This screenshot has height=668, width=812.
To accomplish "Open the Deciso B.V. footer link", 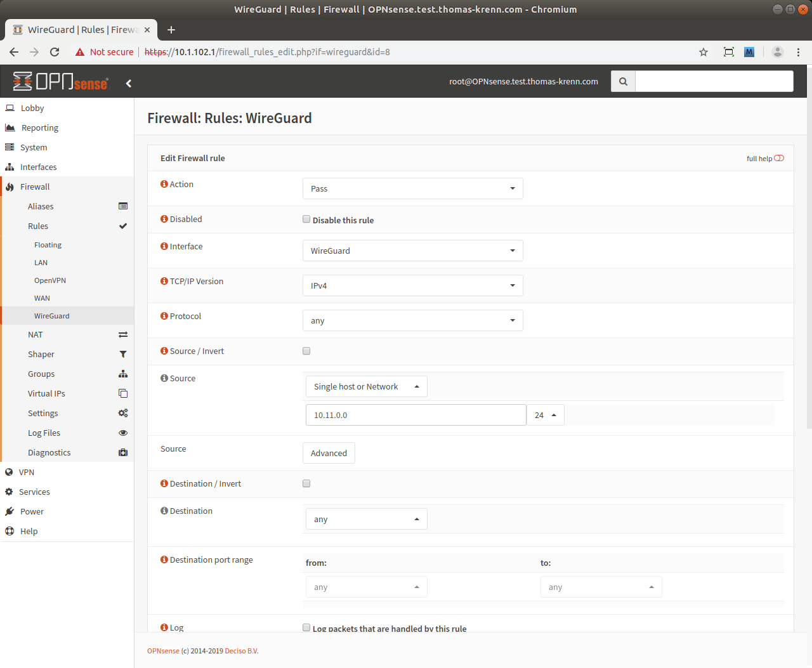I will (241, 651).
